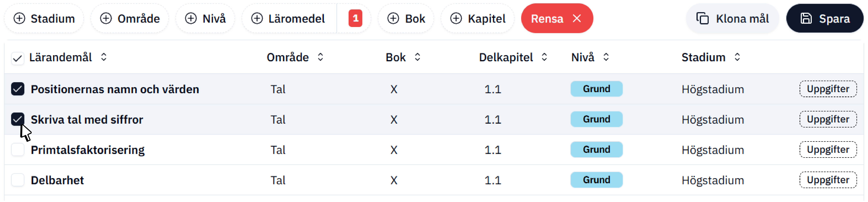
Task: Check the checkbox for Primtalsfaktorisering
Action: click(x=17, y=149)
